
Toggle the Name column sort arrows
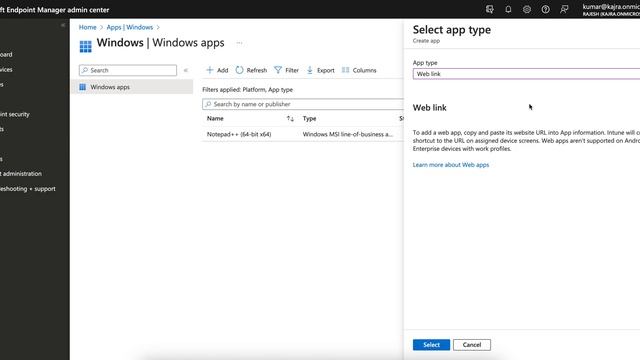(x=290, y=119)
